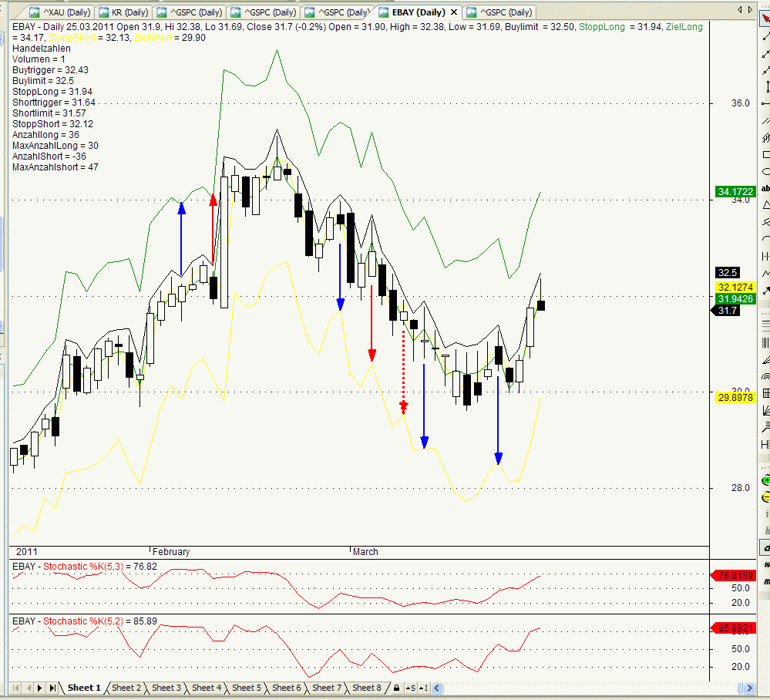Switch to Sheet 3
Screen dimensions: 770x700
point(166,688)
